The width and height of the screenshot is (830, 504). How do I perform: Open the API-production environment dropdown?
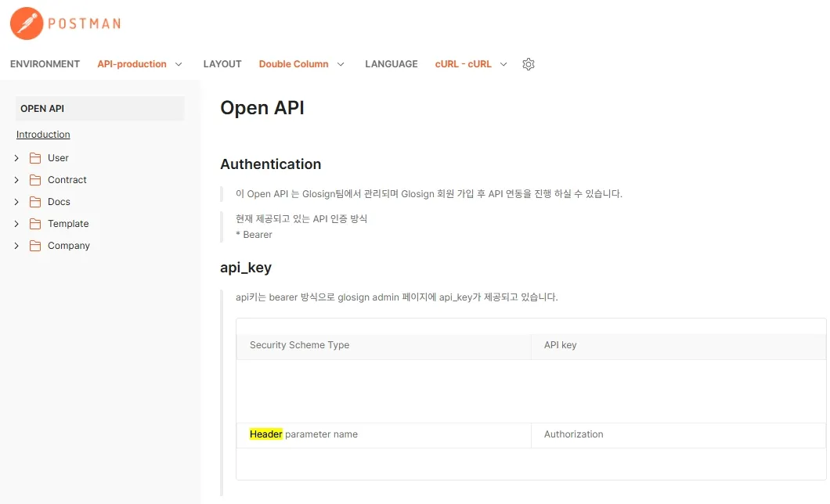(179, 64)
